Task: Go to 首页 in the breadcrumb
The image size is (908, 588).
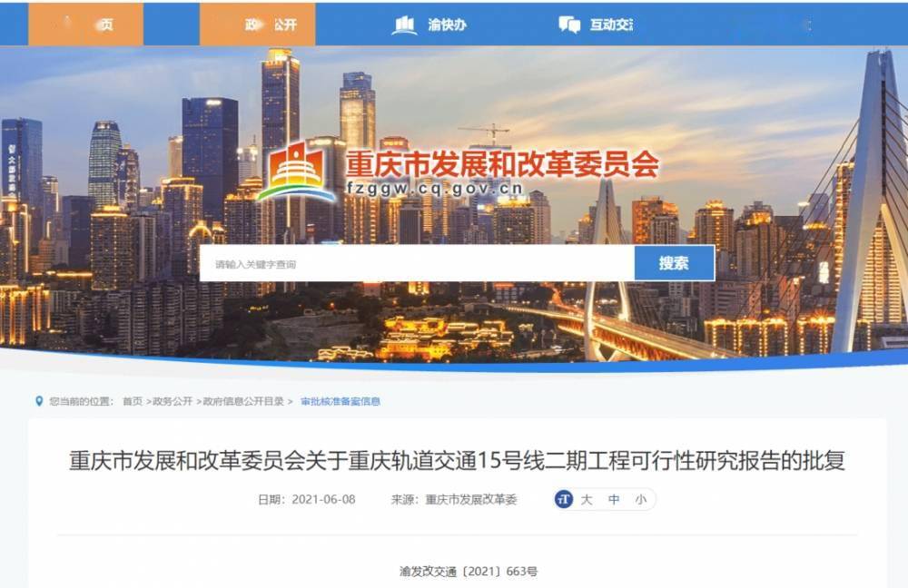Action: click(x=133, y=401)
